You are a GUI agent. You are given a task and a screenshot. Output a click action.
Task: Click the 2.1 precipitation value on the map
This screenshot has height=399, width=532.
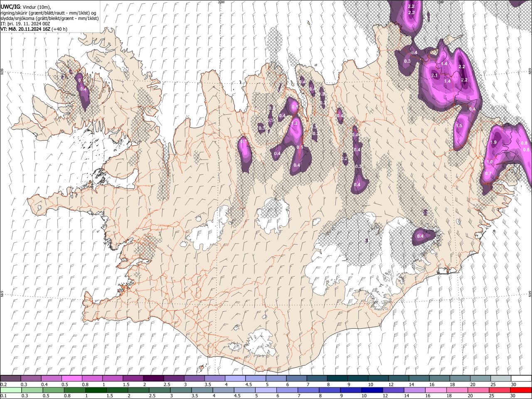pyautogui.click(x=435, y=76)
